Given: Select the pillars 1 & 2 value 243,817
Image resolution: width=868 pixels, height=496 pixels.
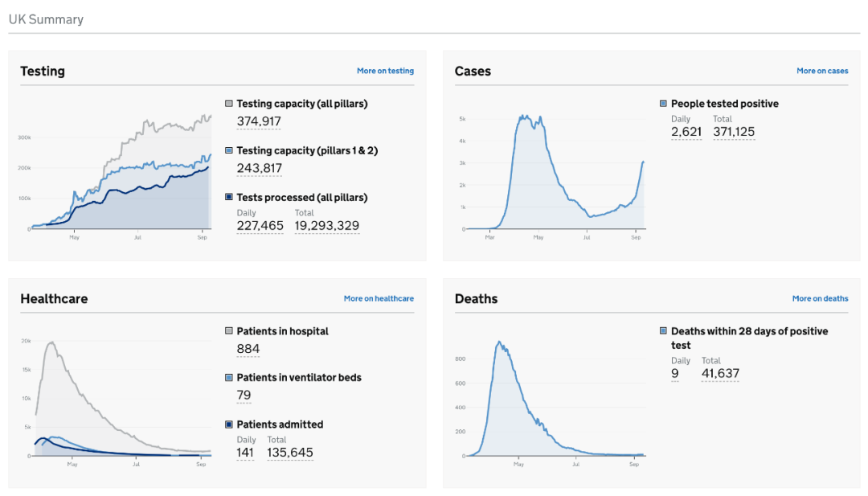Looking at the screenshot, I should pos(259,168).
